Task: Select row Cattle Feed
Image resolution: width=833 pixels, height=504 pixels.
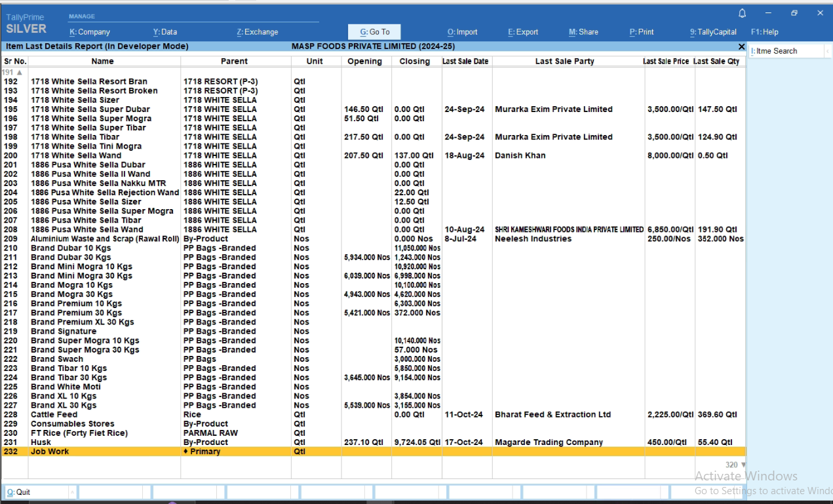Action: click(x=374, y=414)
